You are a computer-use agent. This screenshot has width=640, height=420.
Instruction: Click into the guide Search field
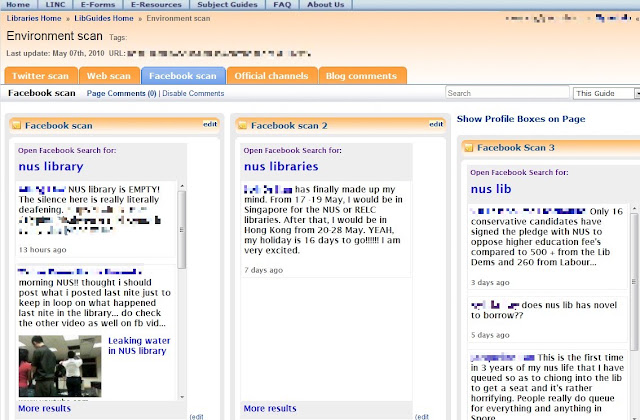point(507,93)
